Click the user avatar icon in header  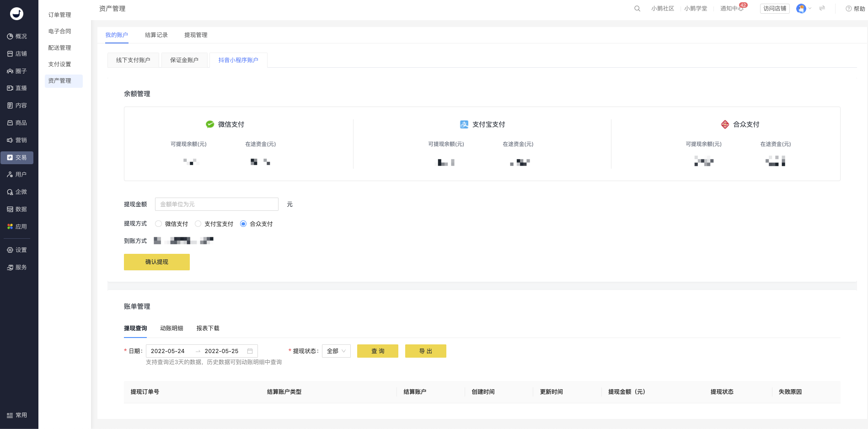[801, 8]
